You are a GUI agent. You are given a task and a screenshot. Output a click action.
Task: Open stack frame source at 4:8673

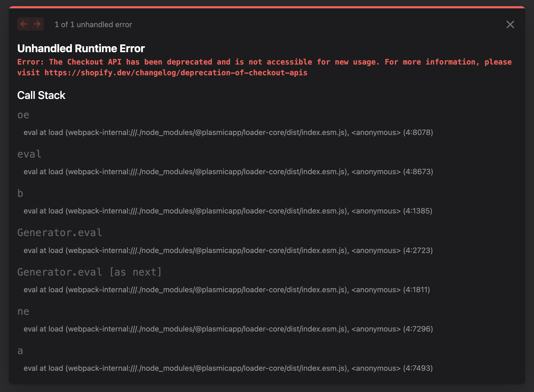(228, 172)
